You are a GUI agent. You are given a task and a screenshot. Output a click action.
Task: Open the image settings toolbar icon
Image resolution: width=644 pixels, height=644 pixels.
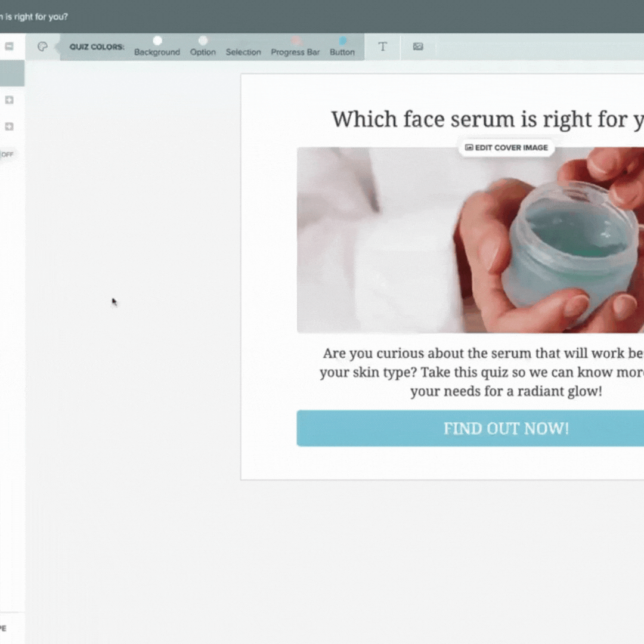[x=417, y=47]
